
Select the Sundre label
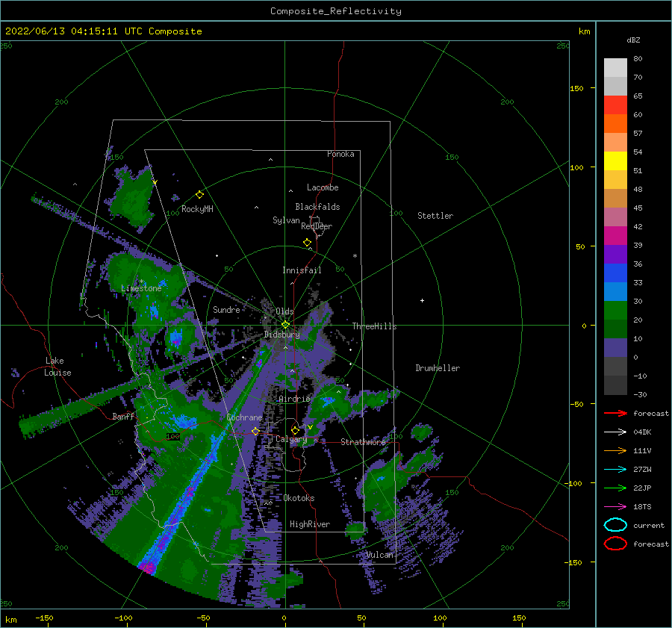pyautogui.click(x=226, y=310)
